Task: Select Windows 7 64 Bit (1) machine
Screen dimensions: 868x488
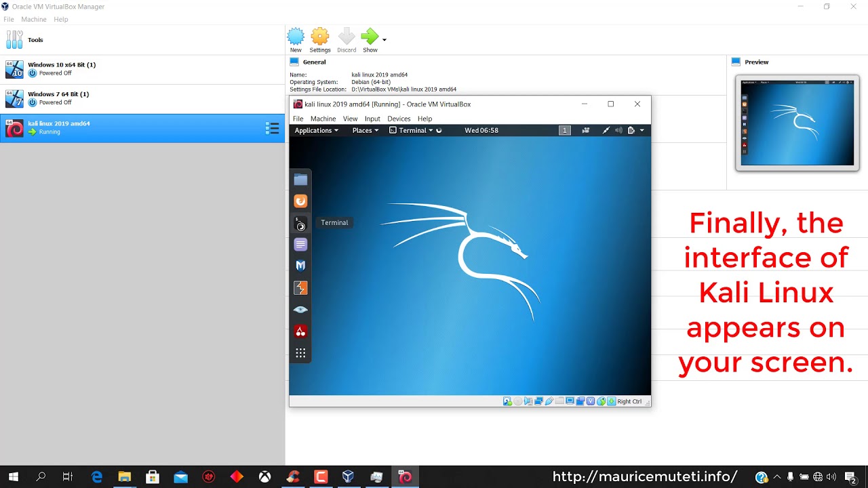Action: pyautogui.click(x=142, y=98)
